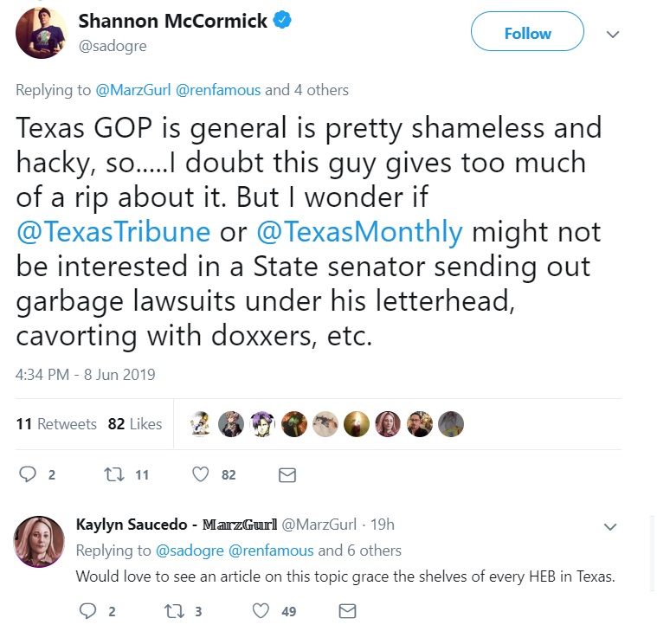Share Kaylyn's reply via message envelope

coord(347,611)
